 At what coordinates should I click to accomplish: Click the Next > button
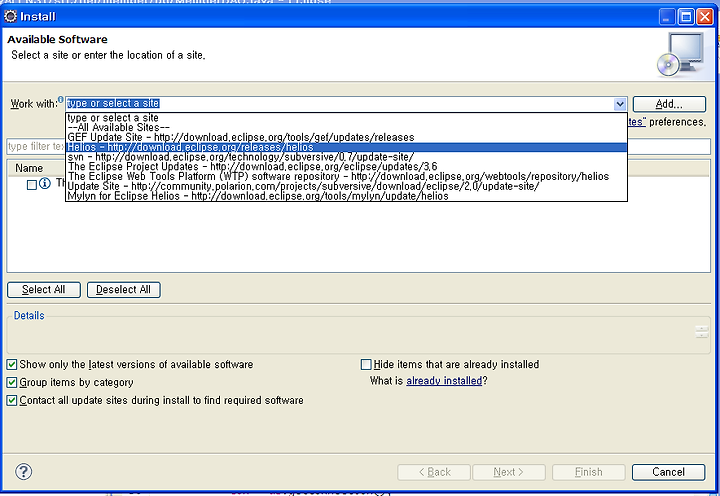[x=509, y=472]
